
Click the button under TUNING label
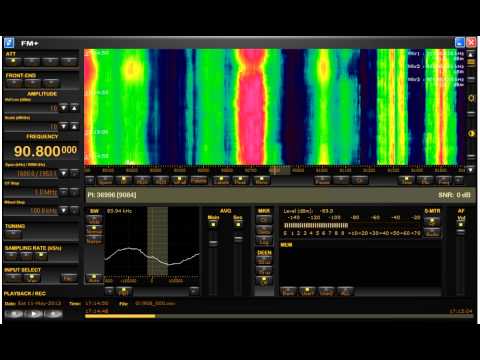[13, 234]
